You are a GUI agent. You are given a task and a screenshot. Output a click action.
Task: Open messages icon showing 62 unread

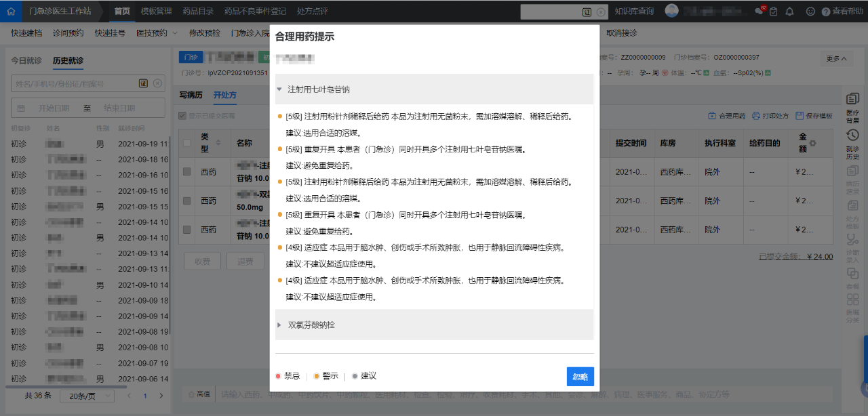[760, 11]
